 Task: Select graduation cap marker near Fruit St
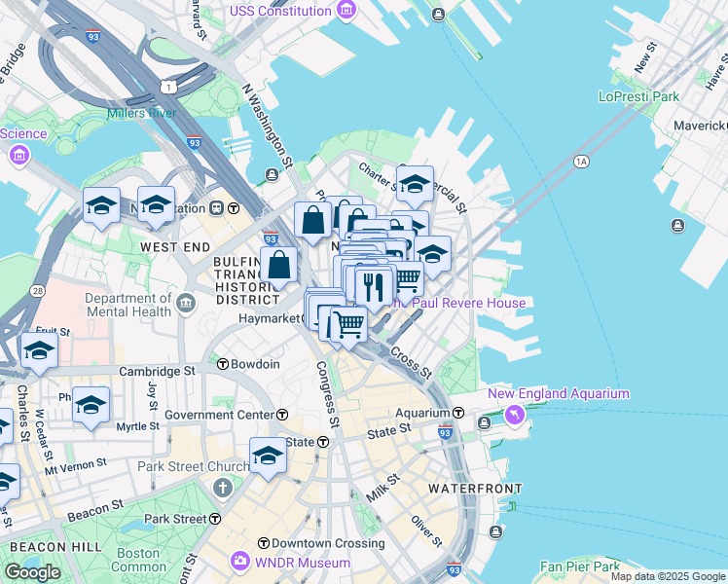tap(40, 351)
